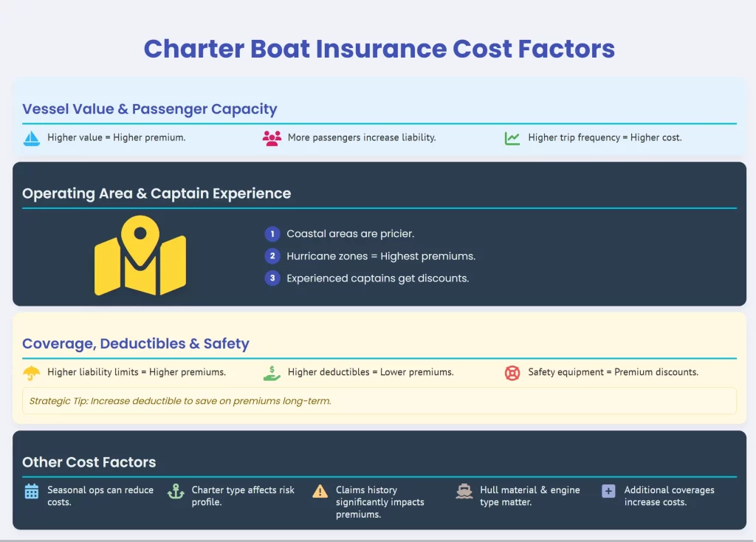Click the green hand-with-dollar deductibles icon

pyautogui.click(x=272, y=373)
